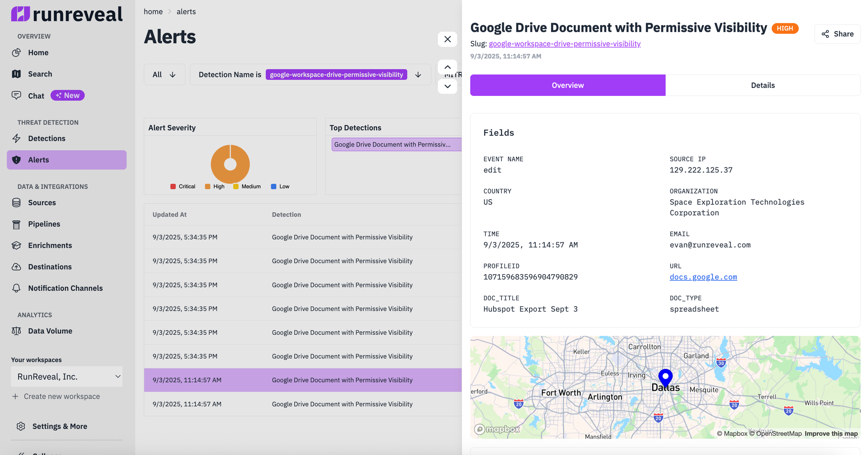Click the HIGH severity badge
The height and width of the screenshot is (455, 868).
pos(785,28)
